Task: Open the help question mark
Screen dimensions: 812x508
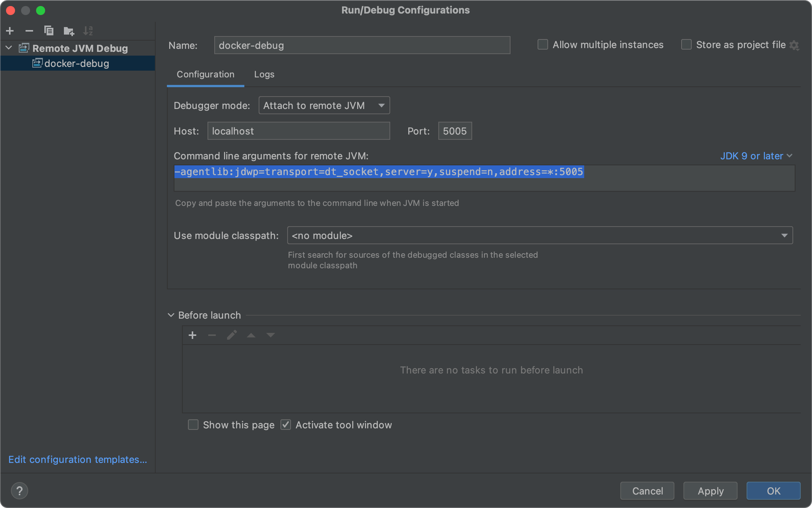Action: [20, 491]
